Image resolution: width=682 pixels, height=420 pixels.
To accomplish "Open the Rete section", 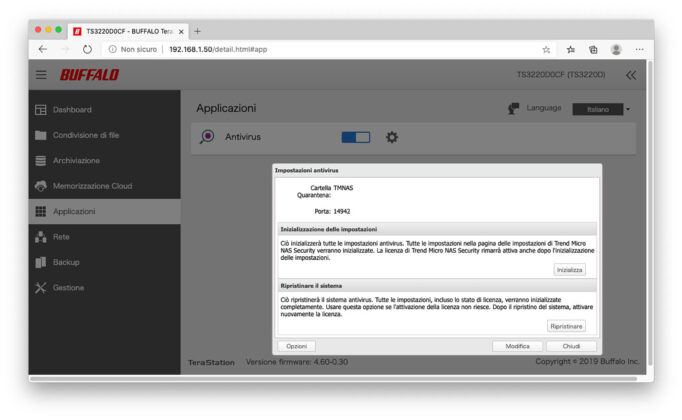I will pos(104,237).
